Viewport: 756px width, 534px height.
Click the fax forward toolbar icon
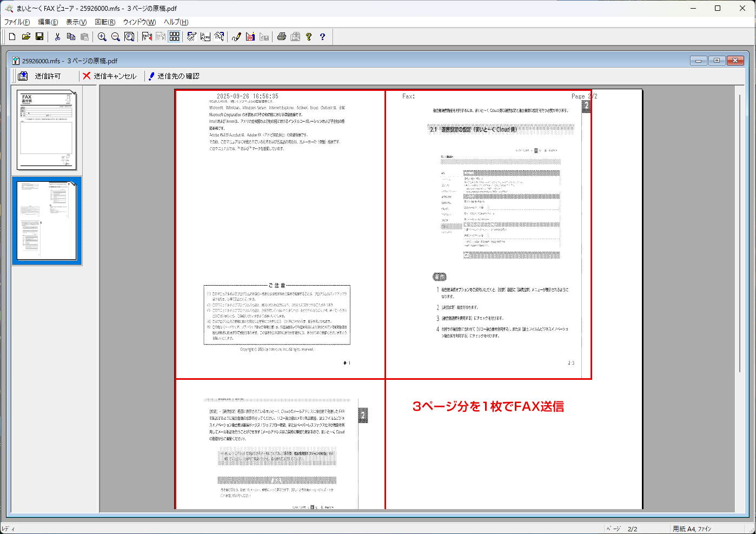(159, 36)
